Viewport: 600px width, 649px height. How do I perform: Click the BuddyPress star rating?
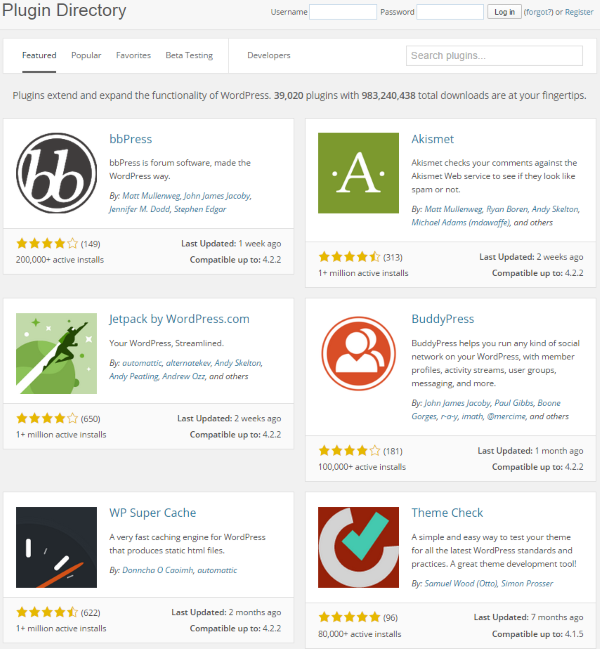tap(349, 450)
